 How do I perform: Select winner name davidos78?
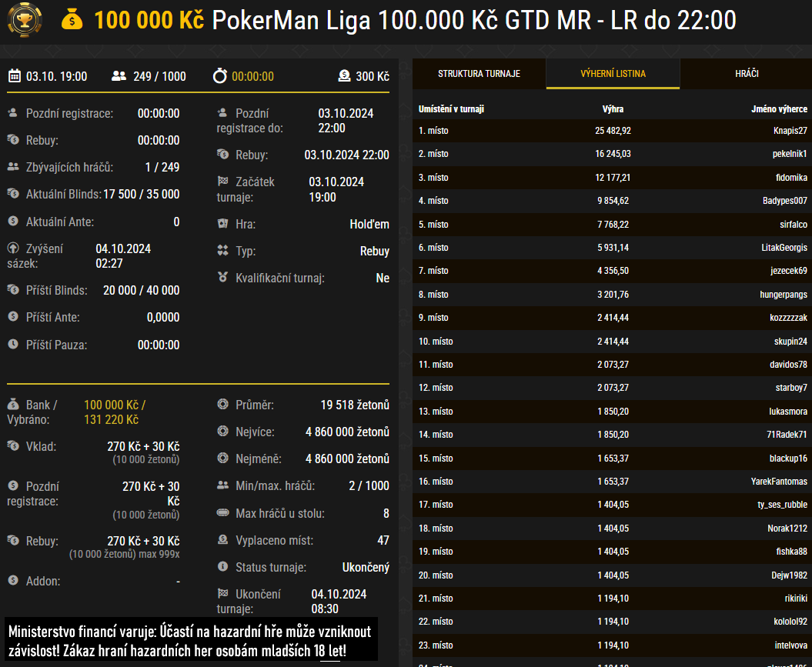point(788,365)
